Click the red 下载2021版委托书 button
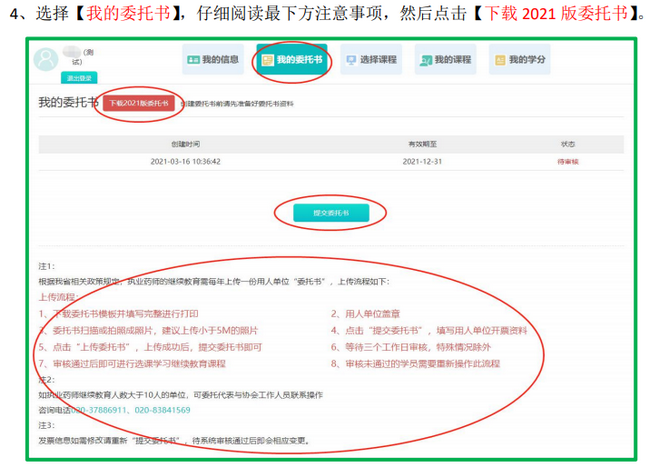650x468 pixels. [x=135, y=103]
